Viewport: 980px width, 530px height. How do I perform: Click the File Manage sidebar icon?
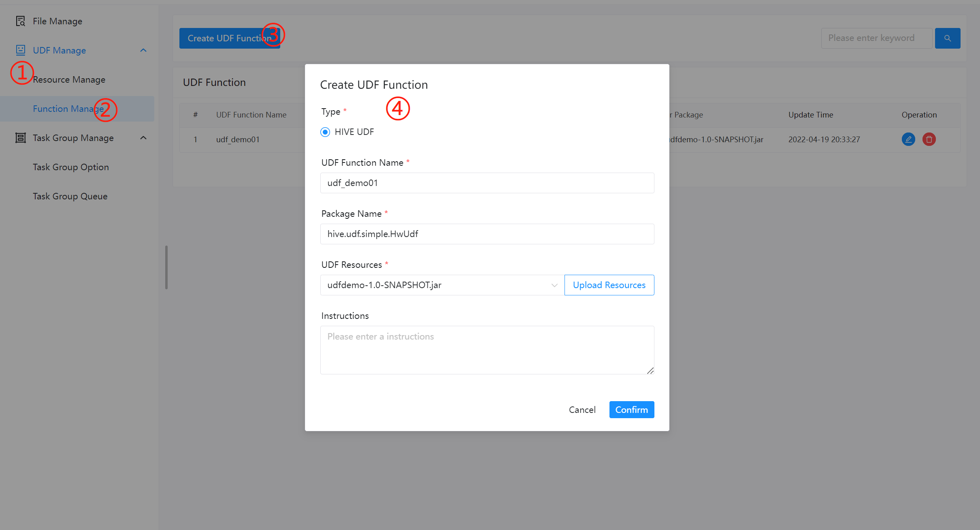coord(20,21)
